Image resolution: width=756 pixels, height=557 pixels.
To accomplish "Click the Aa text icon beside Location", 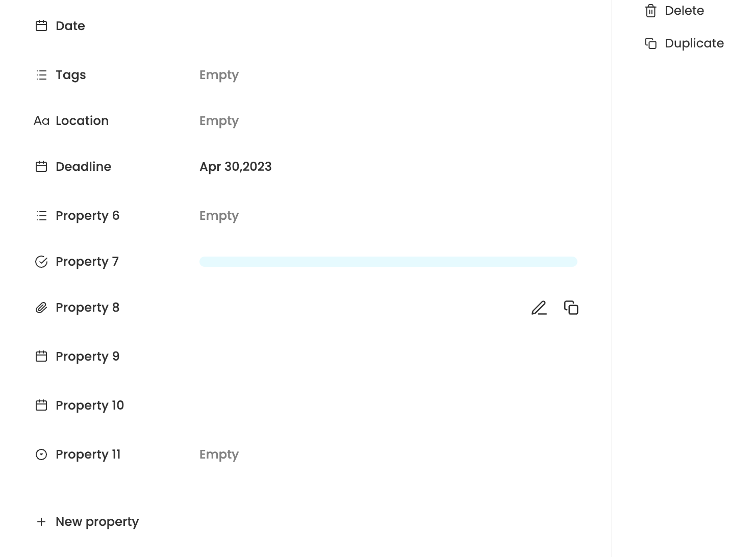I will (42, 120).
